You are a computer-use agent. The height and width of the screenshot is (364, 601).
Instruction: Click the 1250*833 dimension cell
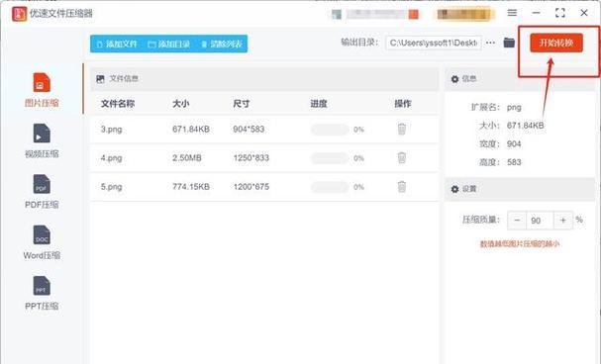coord(251,157)
